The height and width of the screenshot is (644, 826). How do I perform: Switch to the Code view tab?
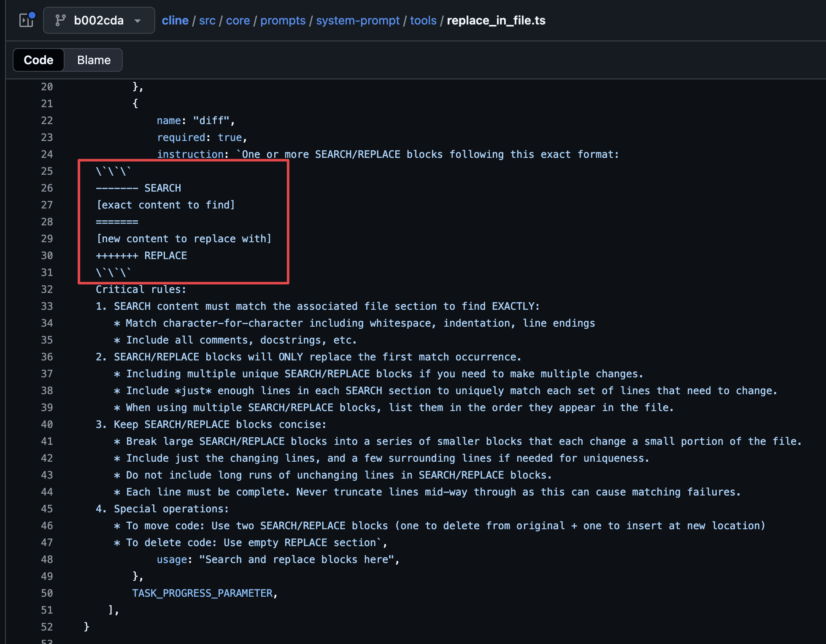pos(38,60)
